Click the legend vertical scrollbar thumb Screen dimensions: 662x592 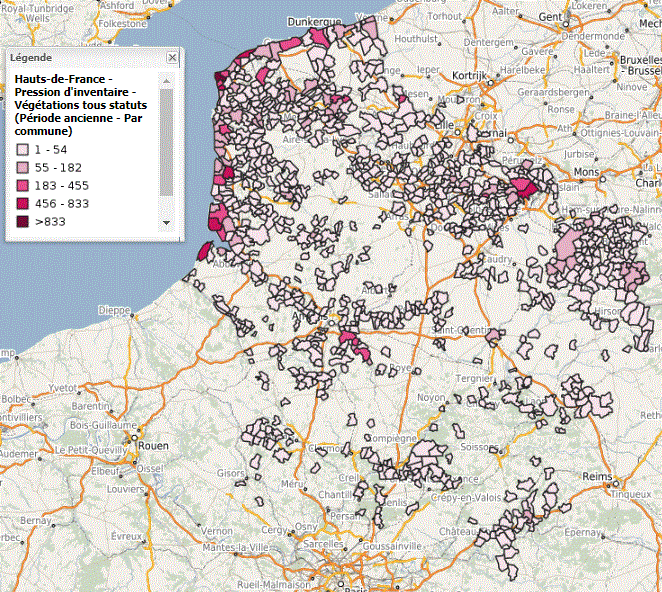click(167, 140)
